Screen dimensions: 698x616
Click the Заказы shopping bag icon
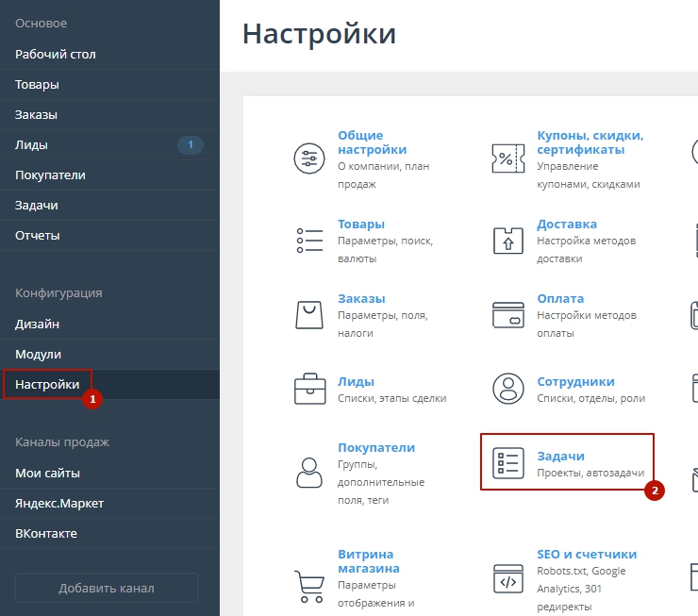[x=308, y=314]
